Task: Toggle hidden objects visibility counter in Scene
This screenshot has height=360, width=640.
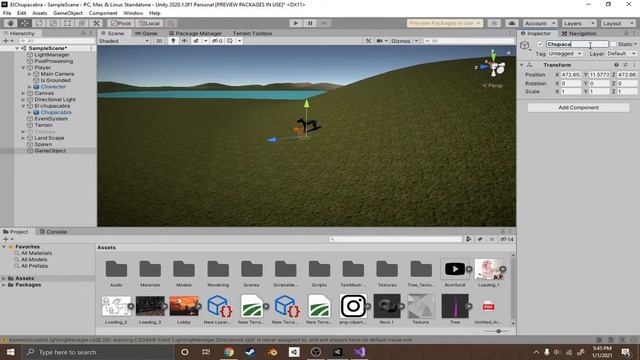Action: pyautogui.click(x=217, y=41)
